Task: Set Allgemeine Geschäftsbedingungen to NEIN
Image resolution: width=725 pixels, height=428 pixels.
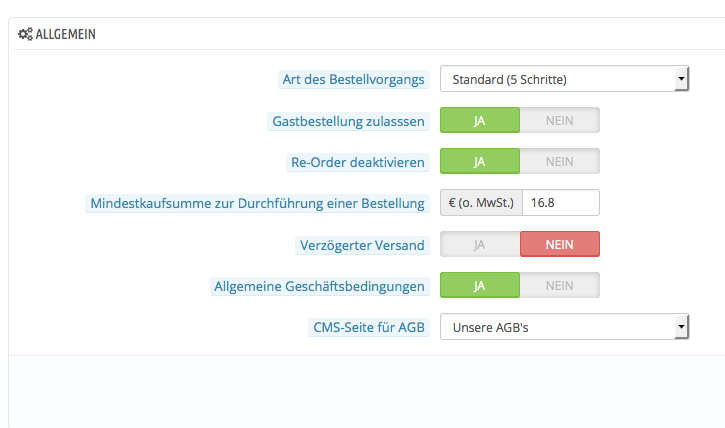Action: [x=559, y=285]
